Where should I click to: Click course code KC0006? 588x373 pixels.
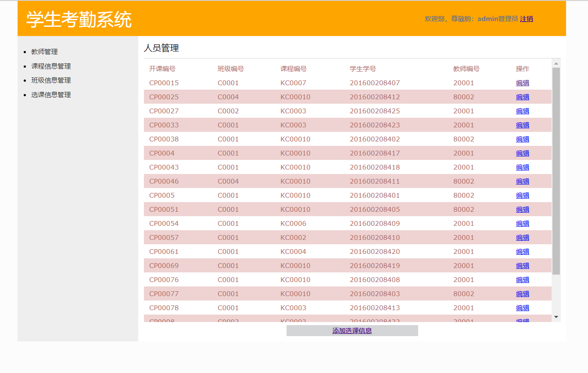click(x=294, y=224)
